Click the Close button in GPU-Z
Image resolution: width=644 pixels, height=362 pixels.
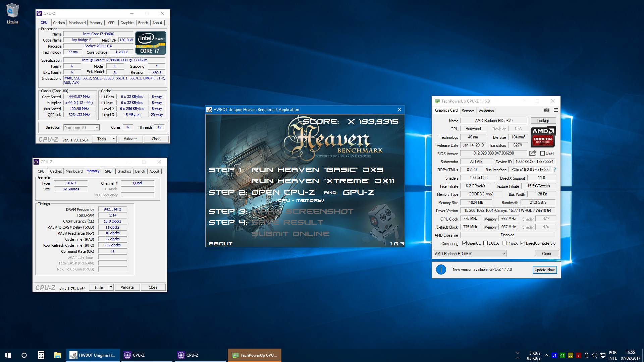546,254
